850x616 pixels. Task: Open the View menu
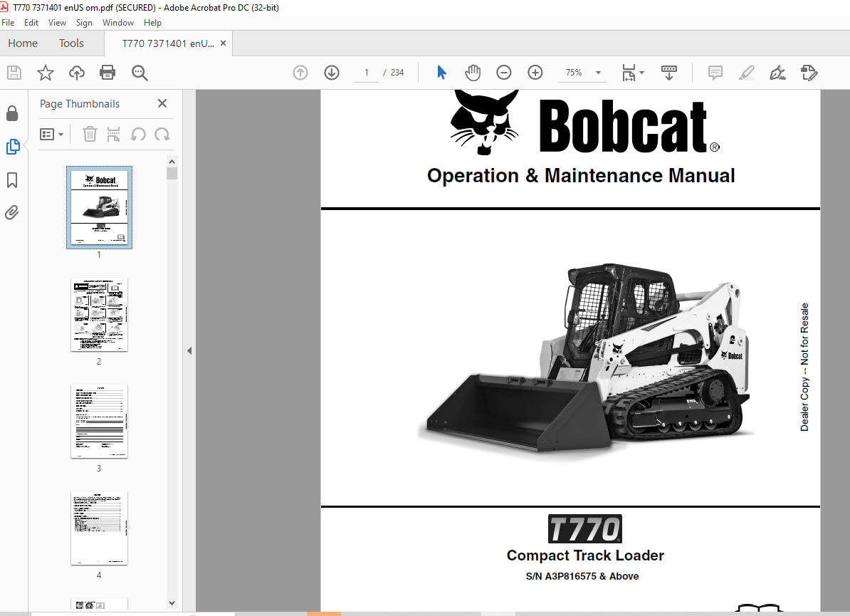click(57, 23)
